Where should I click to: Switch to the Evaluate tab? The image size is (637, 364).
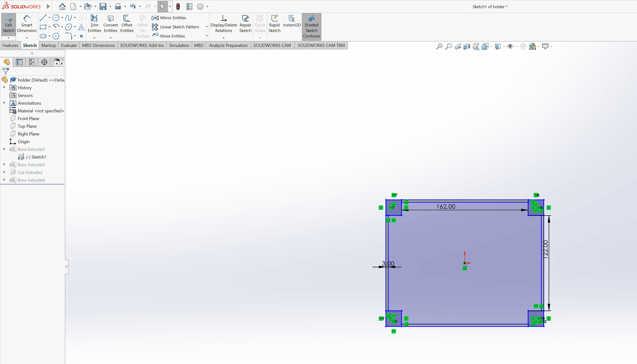click(x=69, y=45)
